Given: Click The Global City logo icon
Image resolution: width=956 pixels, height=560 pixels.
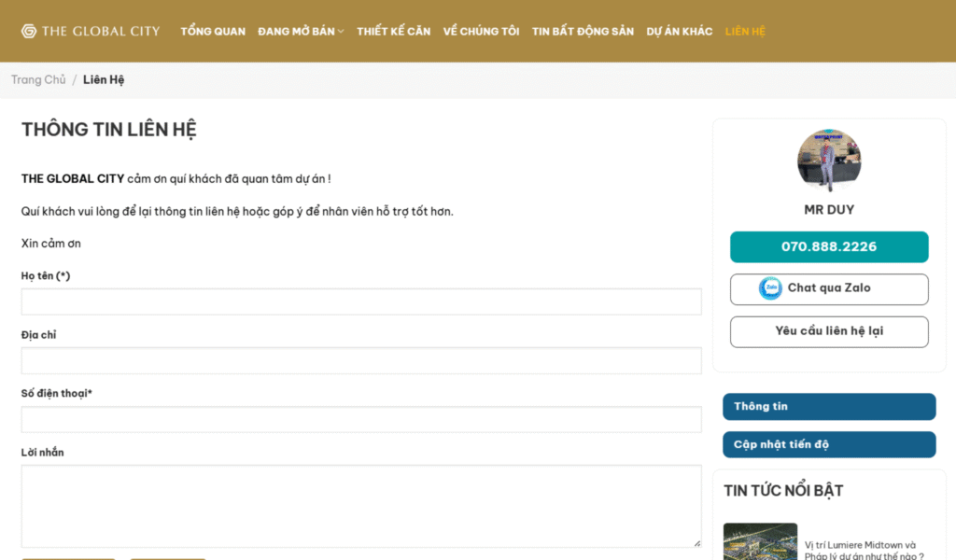Looking at the screenshot, I should tap(29, 31).
